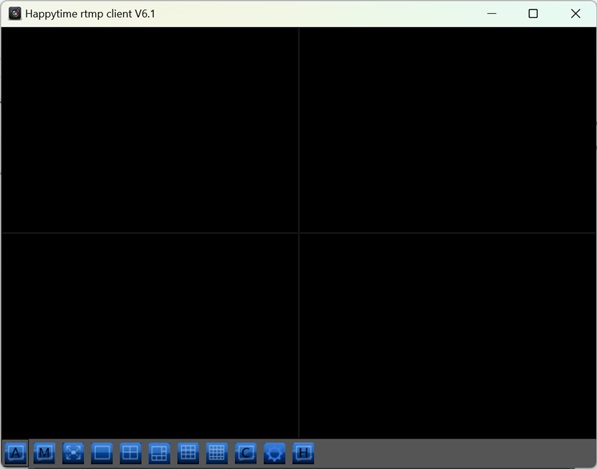Choose the six-window layout with large pane
Image resolution: width=597 pixels, height=469 pixels.
pos(159,453)
